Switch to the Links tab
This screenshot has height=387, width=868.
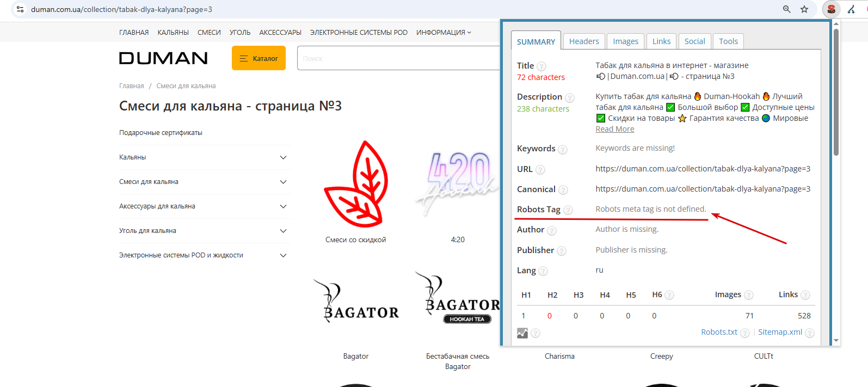[x=661, y=41]
